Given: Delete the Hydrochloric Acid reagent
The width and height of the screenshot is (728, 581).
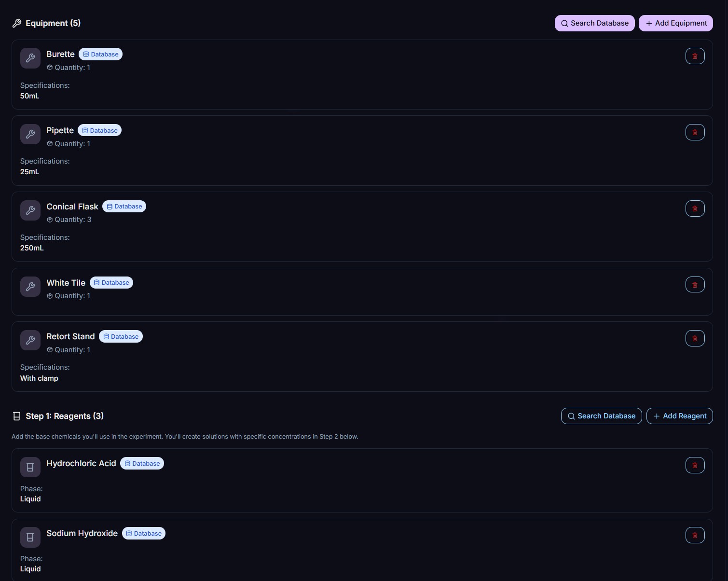Looking at the screenshot, I should pyautogui.click(x=695, y=465).
